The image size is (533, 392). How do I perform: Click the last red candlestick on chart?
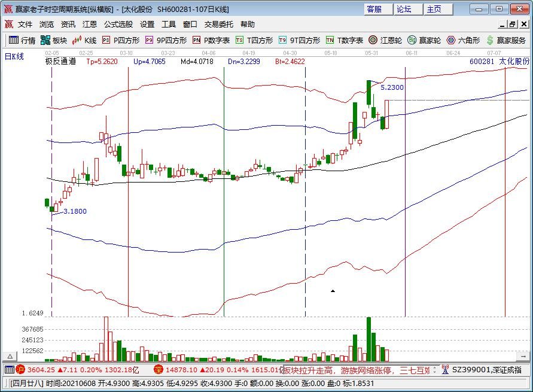(x=387, y=114)
